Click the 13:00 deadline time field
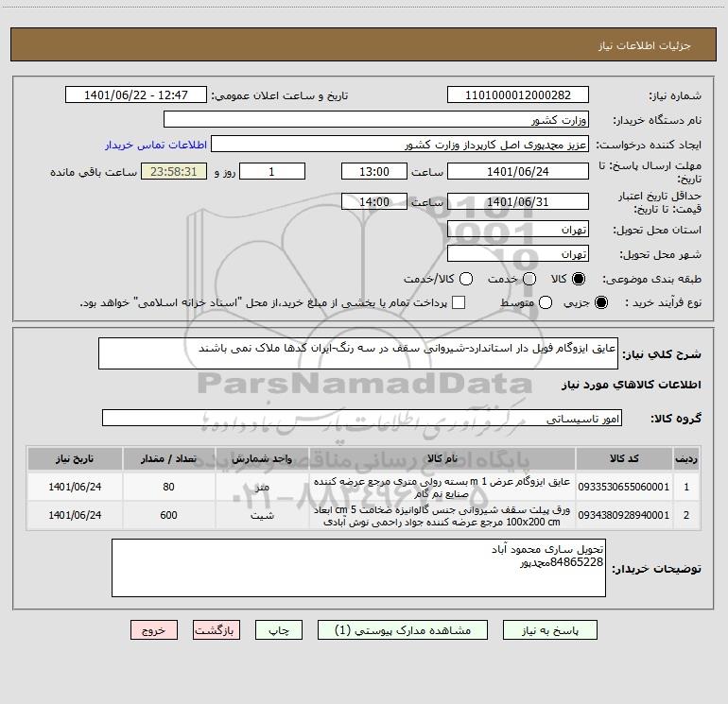This screenshot has height=704, width=728. pos(374,171)
